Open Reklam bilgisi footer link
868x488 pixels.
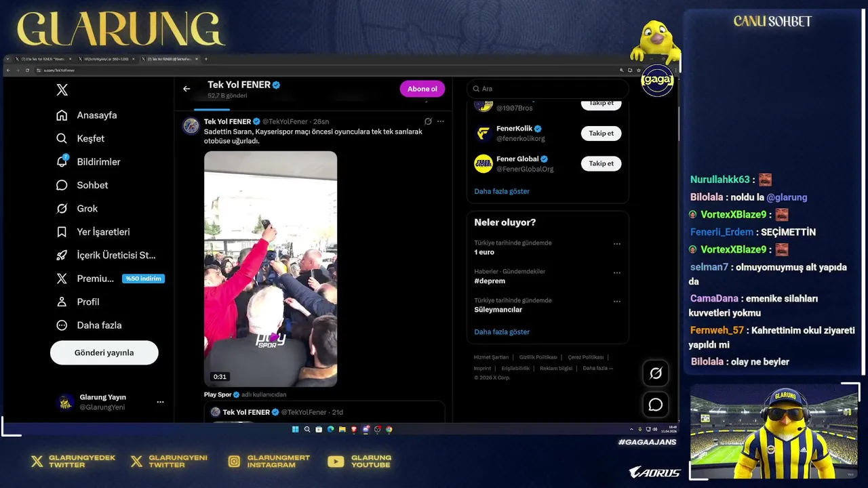pyautogui.click(x=556, y=368)
